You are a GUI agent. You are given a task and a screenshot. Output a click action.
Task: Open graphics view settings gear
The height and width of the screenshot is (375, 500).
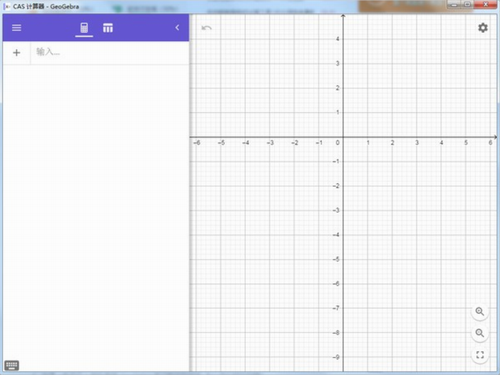(x=483, y=28)
